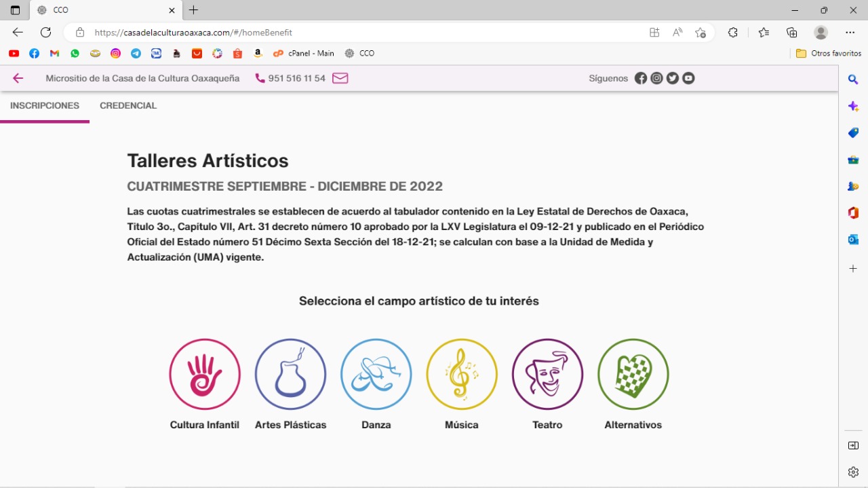Open the Artes Plásticas workshop category
The width and height of the screenshot is (868, 488).
(290, 374)
